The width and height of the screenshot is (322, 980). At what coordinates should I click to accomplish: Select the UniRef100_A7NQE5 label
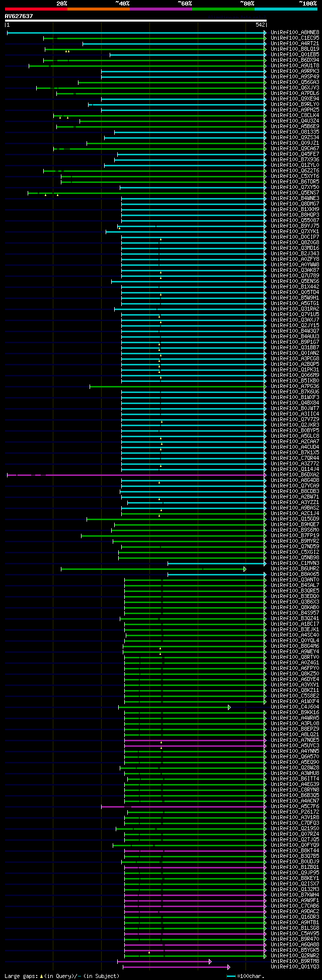[x=295, y=740]
